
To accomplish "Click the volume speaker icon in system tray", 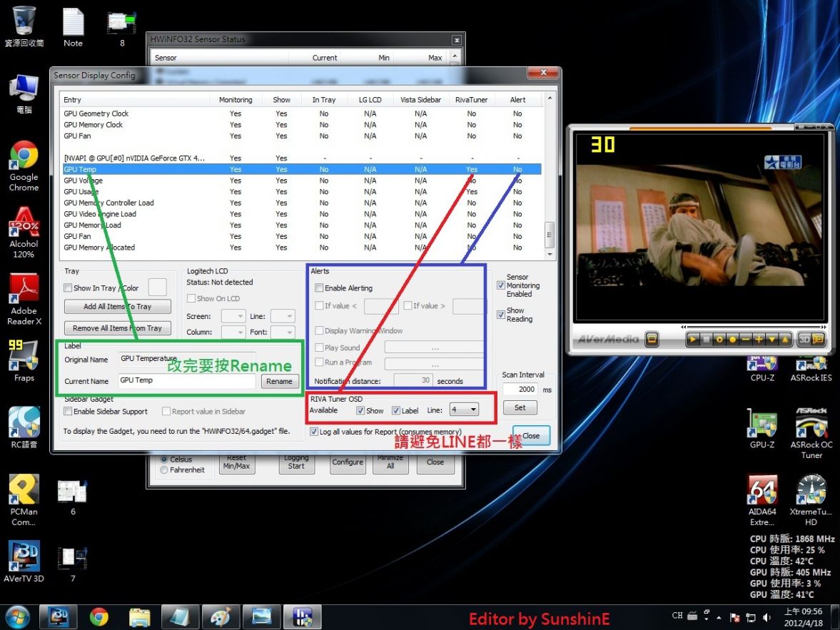I will (x=766, y=617).
